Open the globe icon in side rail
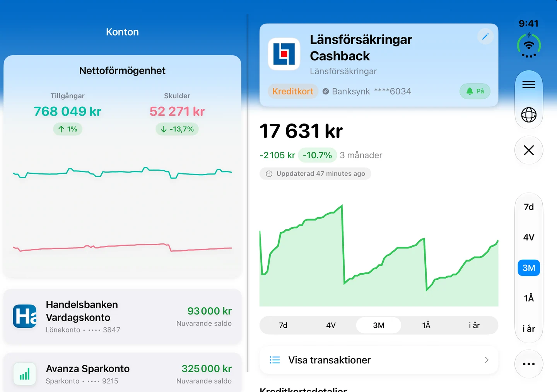Screen dimensions: 557x392 click(x=529, y=115)
